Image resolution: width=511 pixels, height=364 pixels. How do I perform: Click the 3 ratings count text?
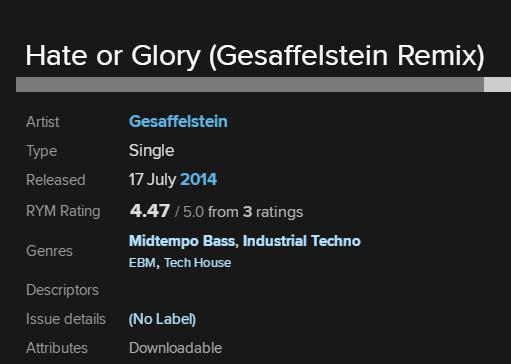pyautogui.click(x=273, y=212)
